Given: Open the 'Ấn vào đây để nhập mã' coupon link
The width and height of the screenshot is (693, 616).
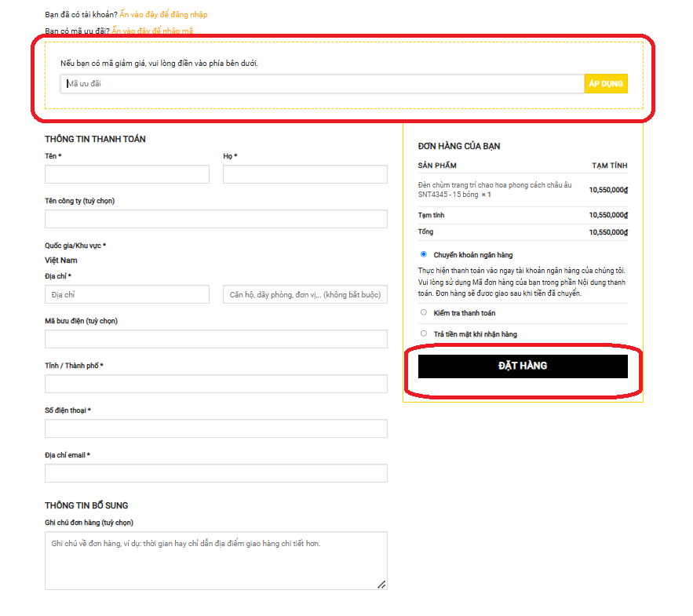Looking at the screenshot, I should 152,31.
